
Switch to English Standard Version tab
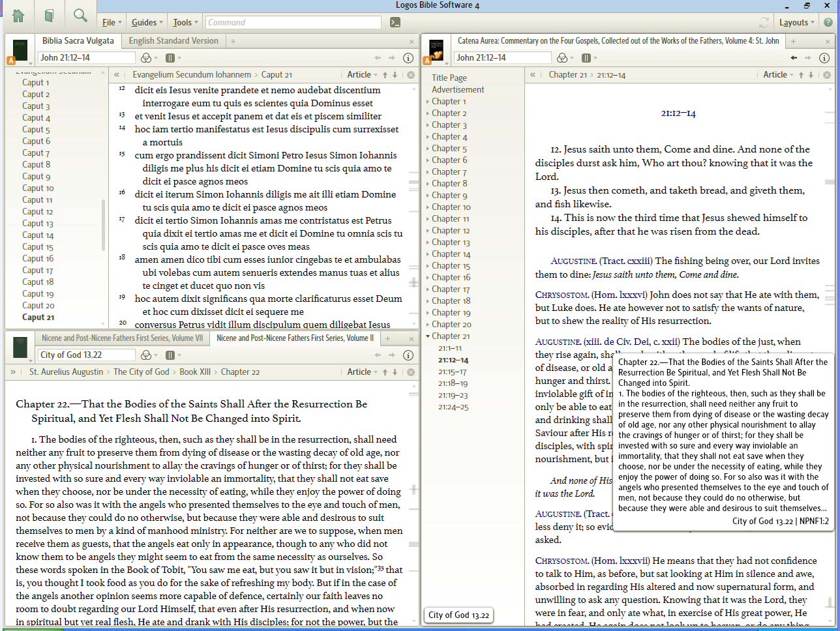point(173,40)
